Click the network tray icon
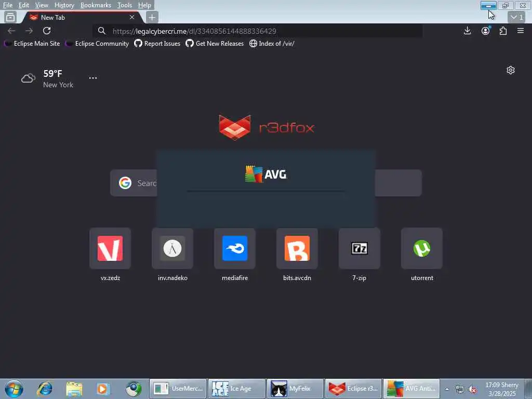 [x=460, y=389]
